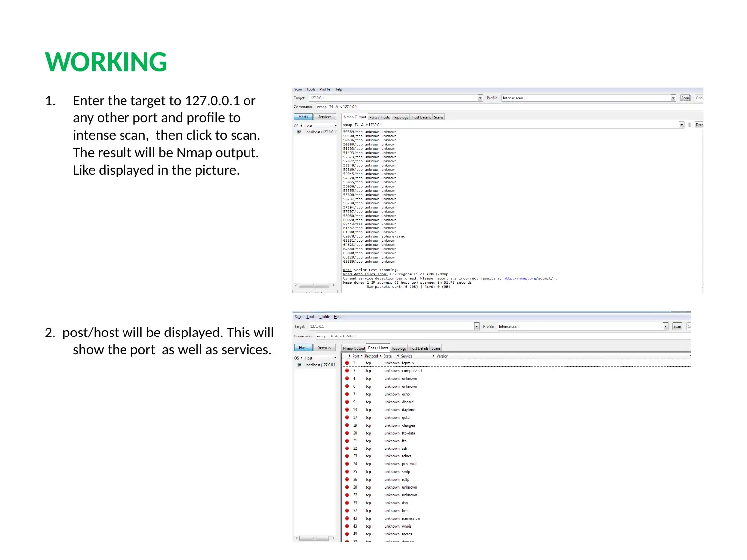Expand scan output selector dropdown in upper screenshot
This screenshot has width=747, height=560.
point(681,125)
